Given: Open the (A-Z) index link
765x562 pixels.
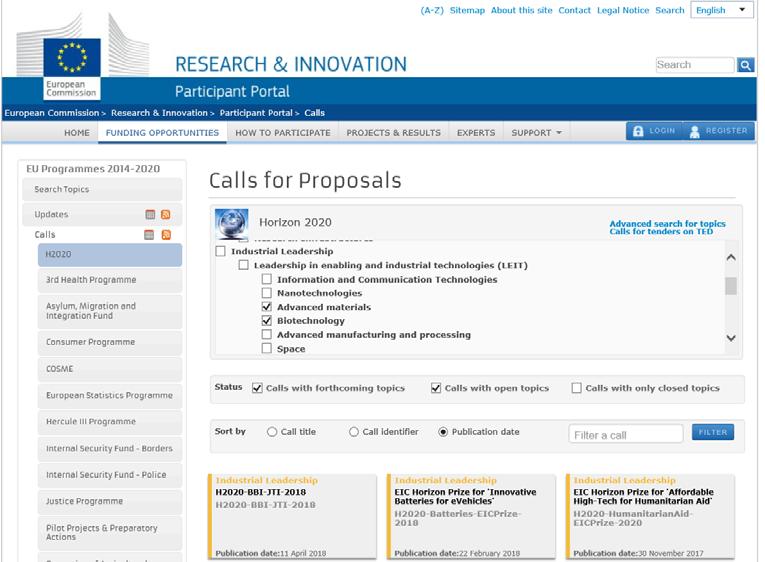Looking at the screenshot, I should 432,10.
